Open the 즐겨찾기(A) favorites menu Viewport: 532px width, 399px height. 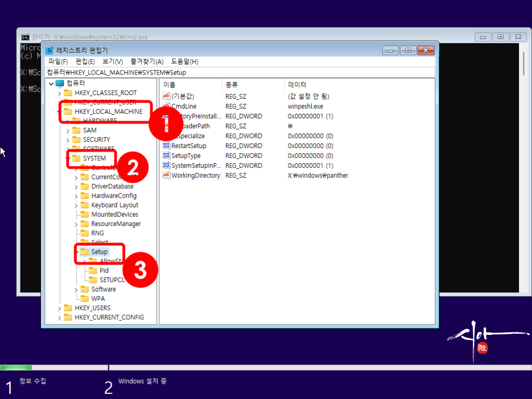(x=147, y=62)
